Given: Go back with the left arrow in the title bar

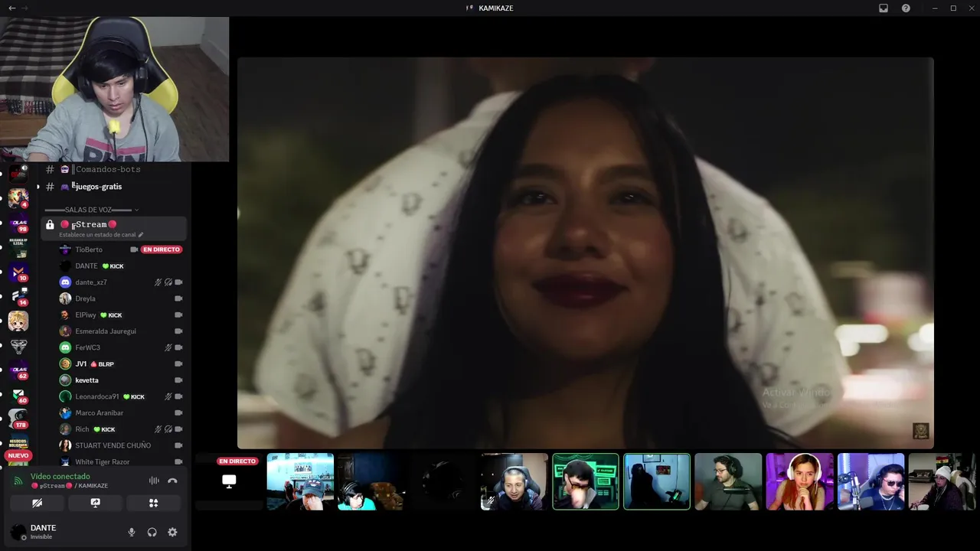Looking at the screenshot, I should [x=11, y=8].
